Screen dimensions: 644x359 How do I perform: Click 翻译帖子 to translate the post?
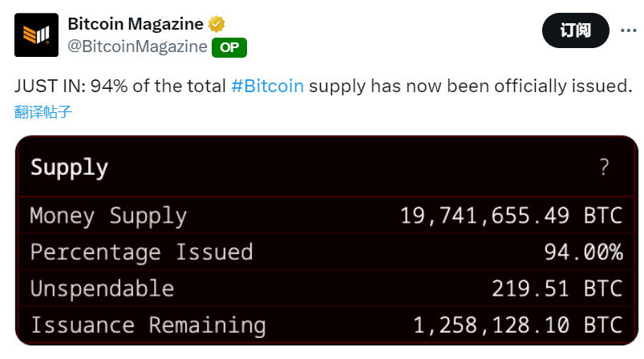point(43,111)
